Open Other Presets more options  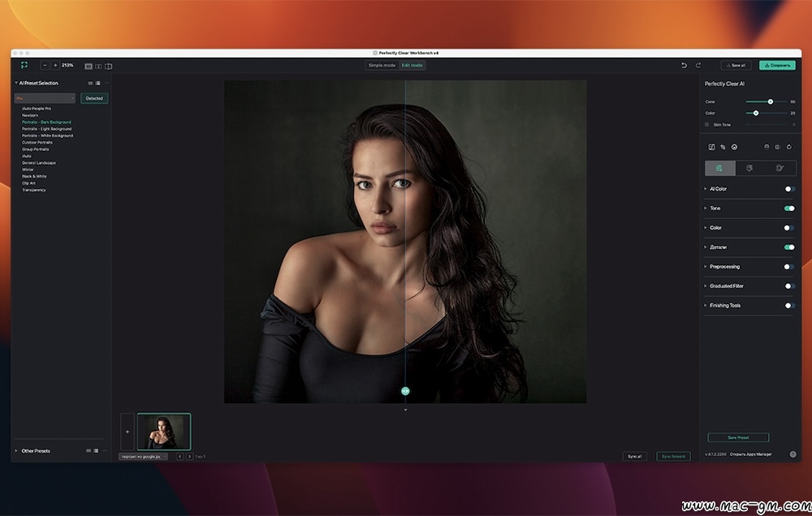tap(105, 451)
